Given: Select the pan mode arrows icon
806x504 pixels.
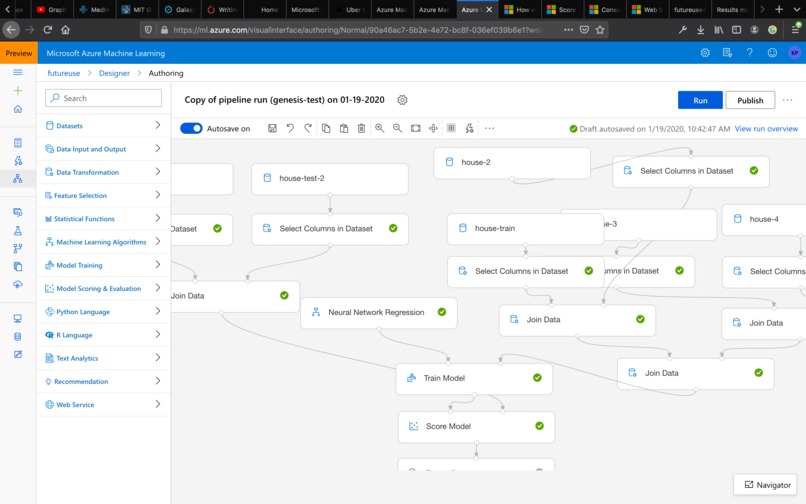Looking at the screenshot, I should point(433,128).
